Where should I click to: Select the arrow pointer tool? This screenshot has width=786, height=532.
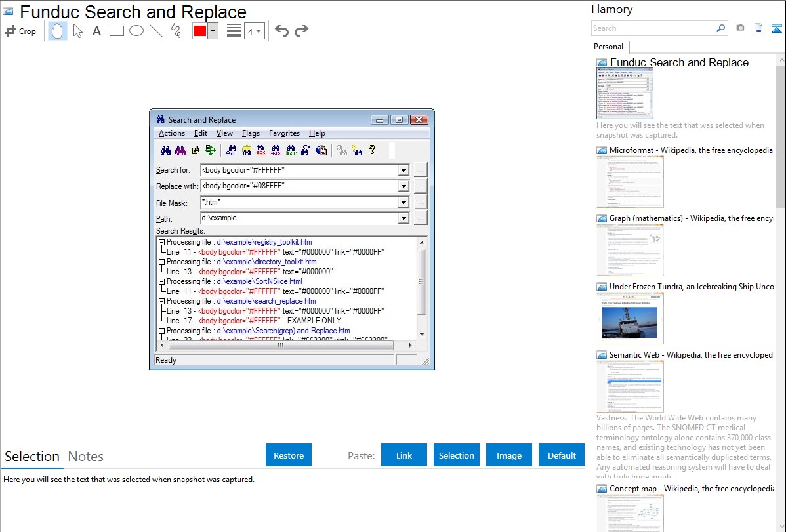[x=77, y=31]
